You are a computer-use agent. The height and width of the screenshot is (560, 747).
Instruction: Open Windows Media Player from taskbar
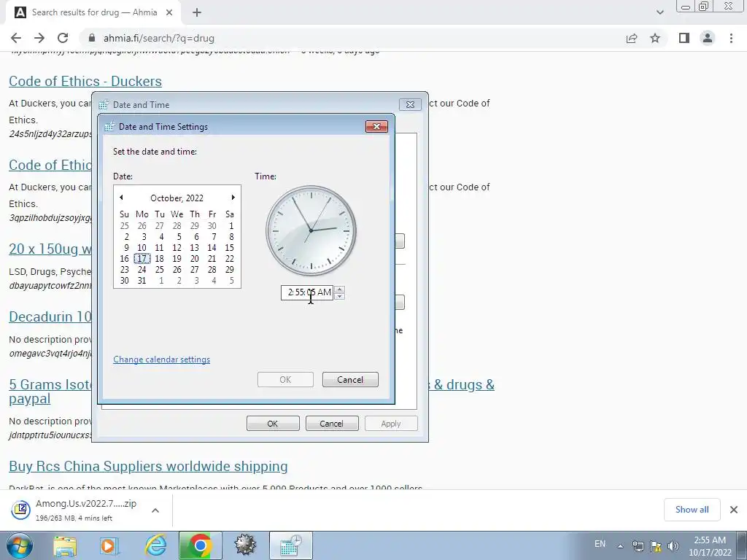pos(109,546)
